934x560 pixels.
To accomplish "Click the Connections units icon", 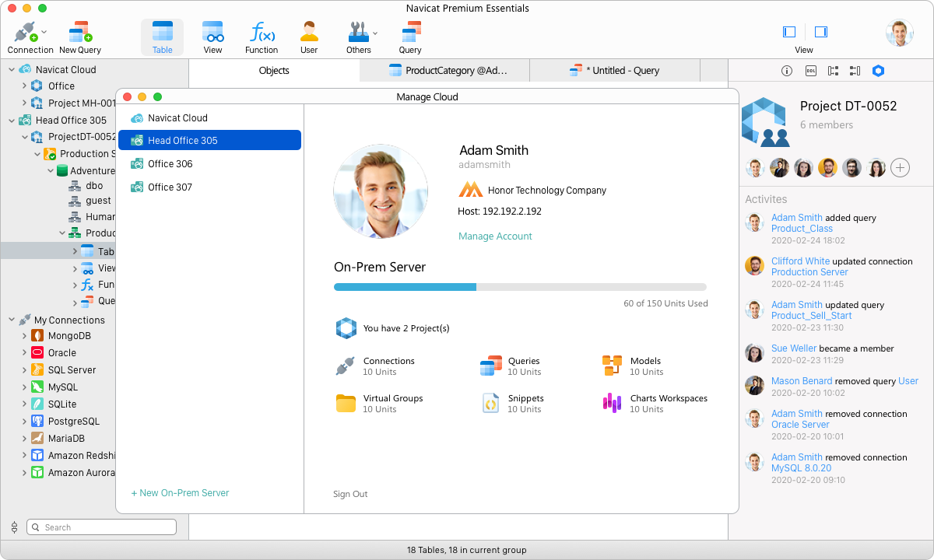I will tap(346, 366).
